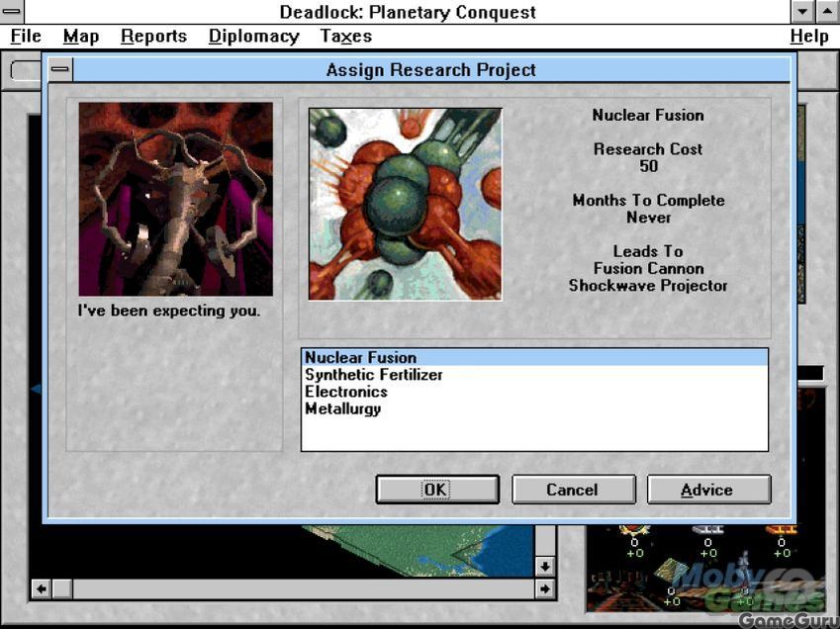Viewport: 840px width, 629px height.
Task: Select Electronics in the research list
Action: click(x=534, y=392)
